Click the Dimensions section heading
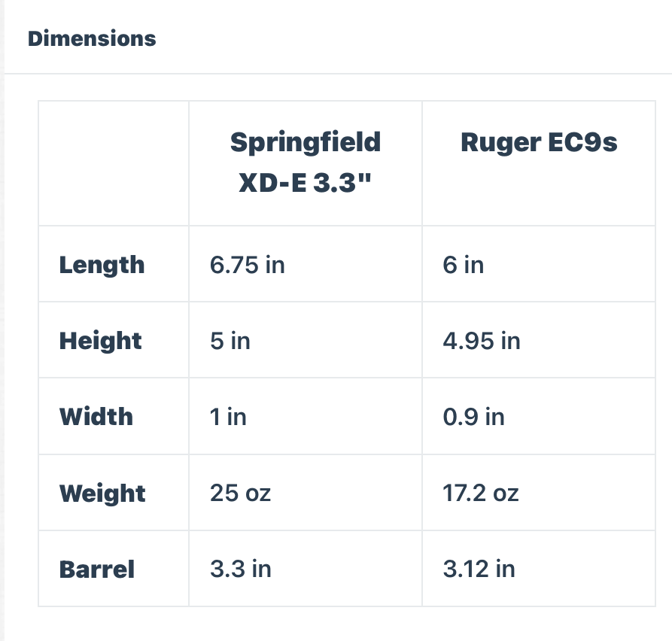 (x=92, y=38)
